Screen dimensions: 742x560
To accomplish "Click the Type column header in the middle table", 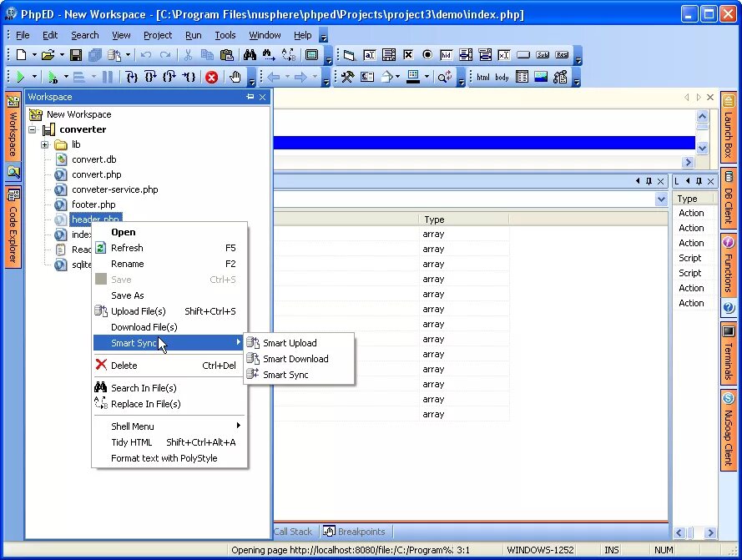I will click(x=464, y=219).
